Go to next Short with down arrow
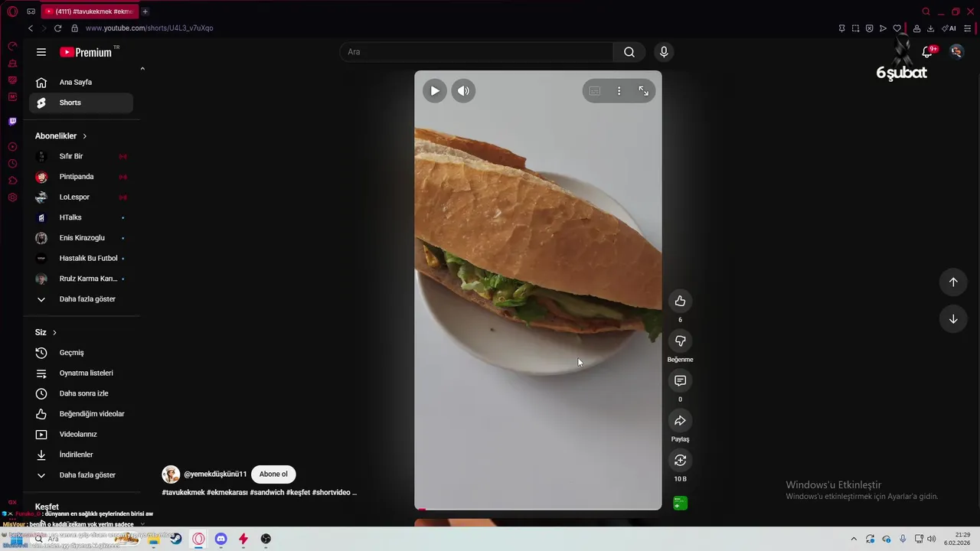This screenshot has height=551, width=980. click(953, 319)
